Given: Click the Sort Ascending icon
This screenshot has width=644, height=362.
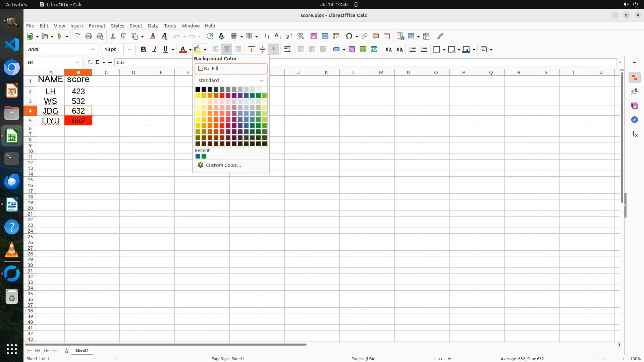Looking at the screenshot, I should click(x=278, y=36).
